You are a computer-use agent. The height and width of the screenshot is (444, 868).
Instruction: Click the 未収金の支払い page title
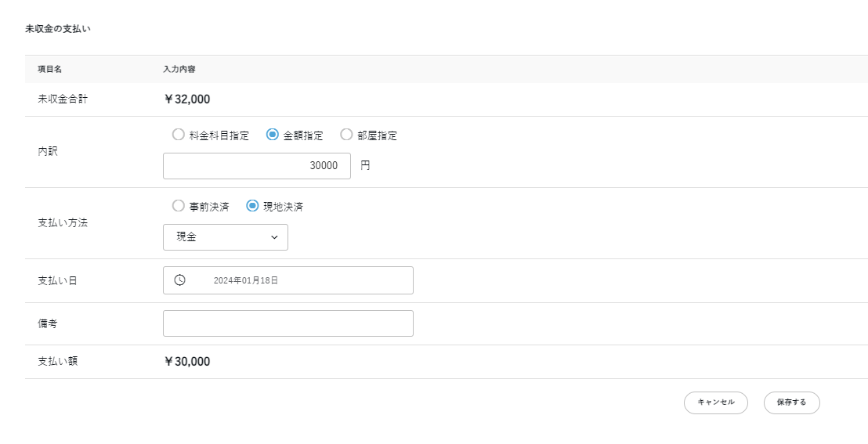[x=59, y=28]
